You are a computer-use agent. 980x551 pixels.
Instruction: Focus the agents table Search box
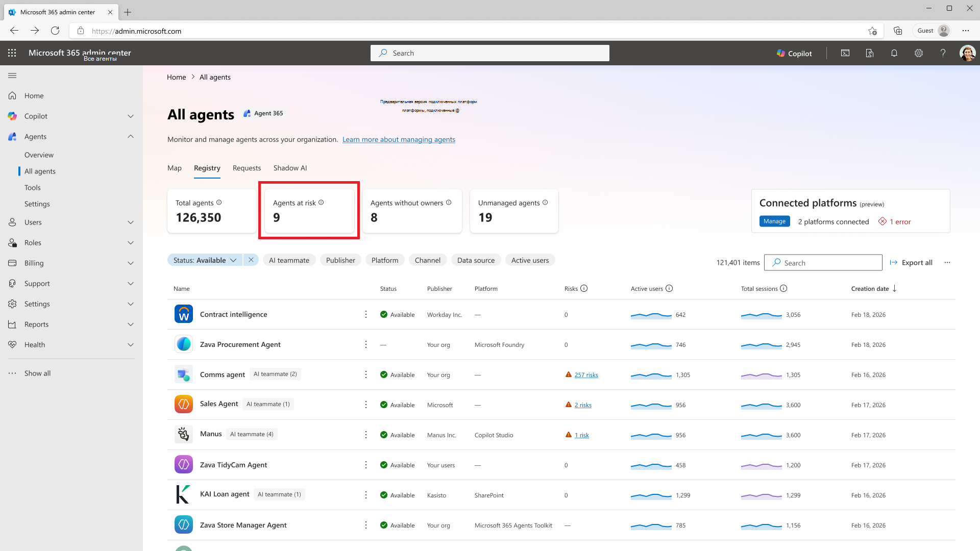click(x=823, y=262)
